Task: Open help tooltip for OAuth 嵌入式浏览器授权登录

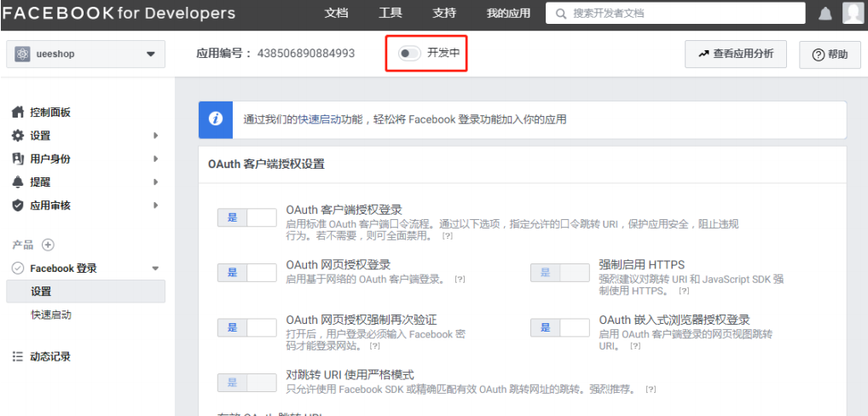Action: click(635, 346)
